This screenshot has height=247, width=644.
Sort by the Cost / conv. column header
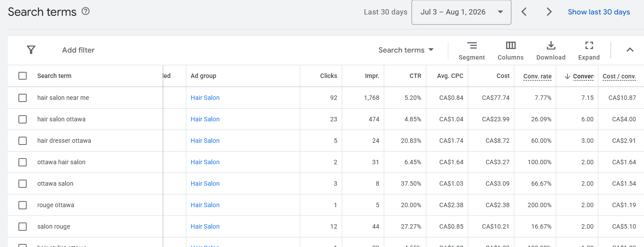(619, 76)
